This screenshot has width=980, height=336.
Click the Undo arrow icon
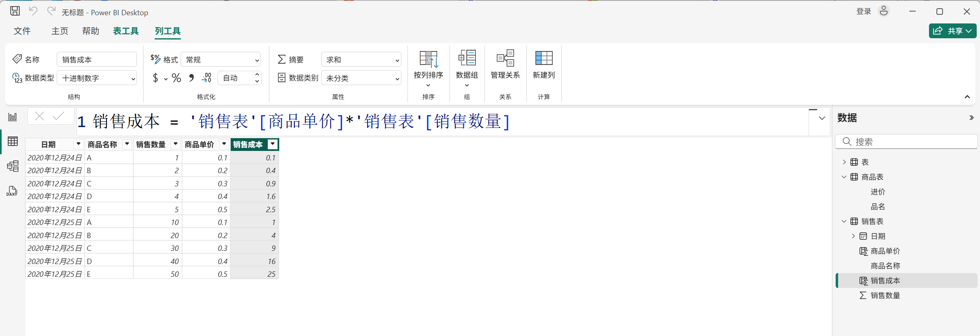click(x=33, y=11)
